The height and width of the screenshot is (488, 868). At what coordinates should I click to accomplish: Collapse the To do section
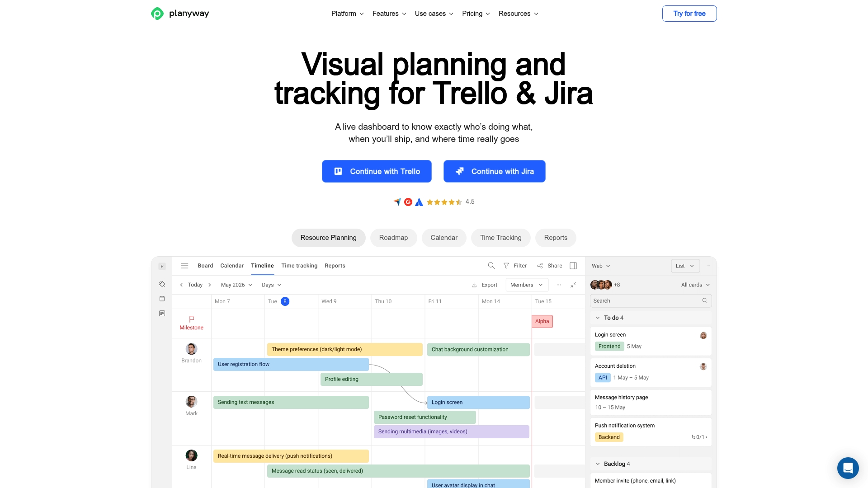tap(598, 318)
